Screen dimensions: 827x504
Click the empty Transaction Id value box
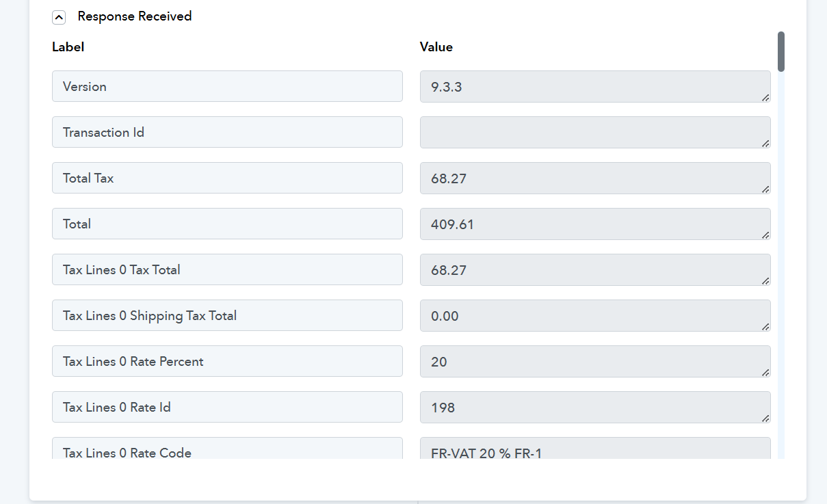(x=595, y=133)
